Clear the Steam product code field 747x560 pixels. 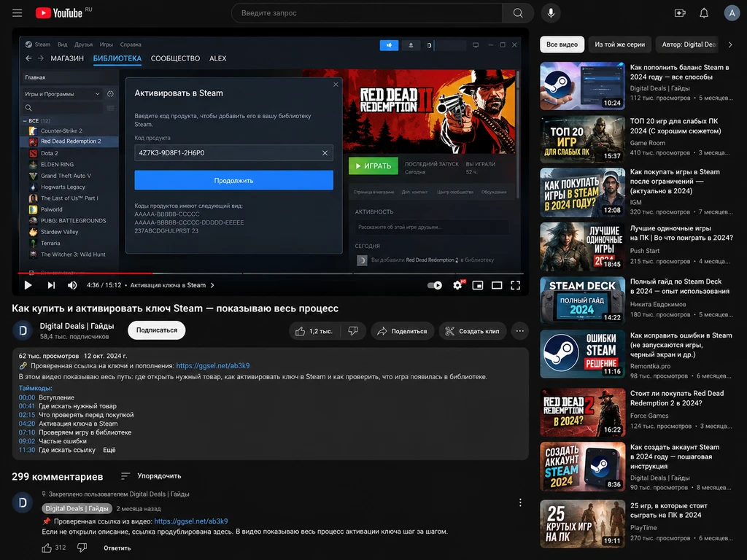click(325, 153)
